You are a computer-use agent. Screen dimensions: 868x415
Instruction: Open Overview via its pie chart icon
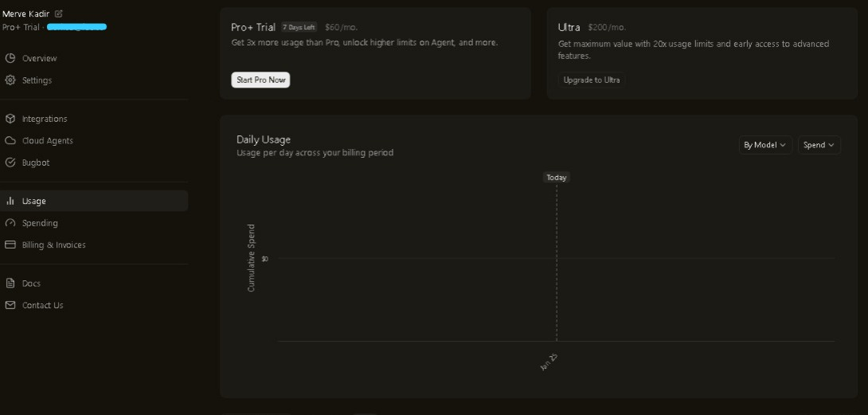[x=10, y=58]
